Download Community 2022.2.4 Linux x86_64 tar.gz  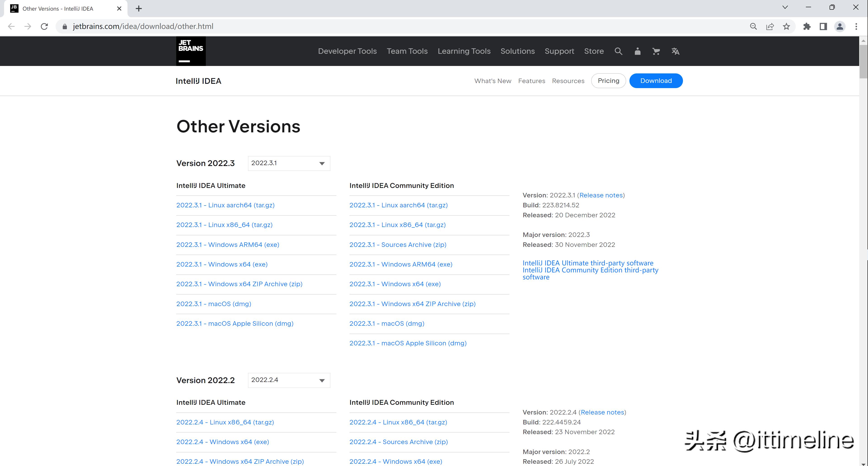pyautogui.click(x=398, y=422)
